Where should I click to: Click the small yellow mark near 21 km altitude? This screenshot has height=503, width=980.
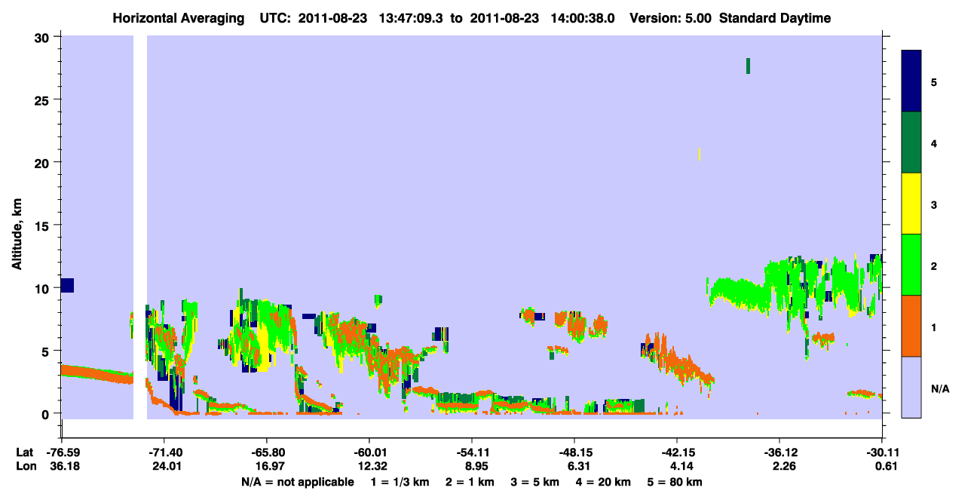(700, 154)
